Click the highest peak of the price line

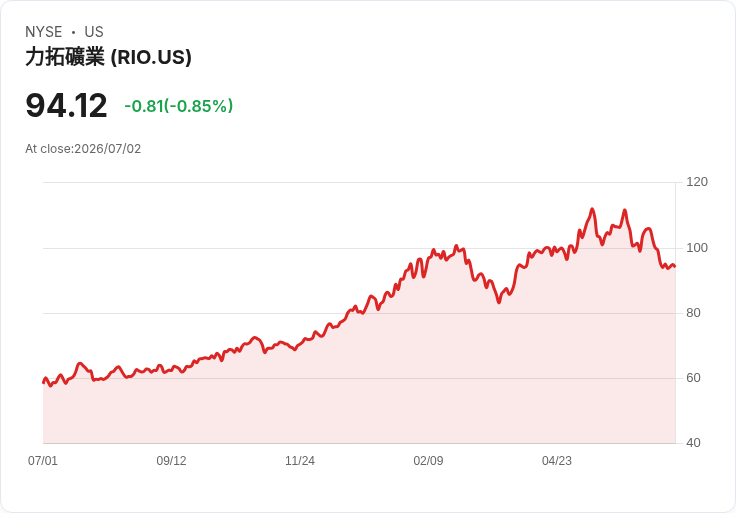592,209
